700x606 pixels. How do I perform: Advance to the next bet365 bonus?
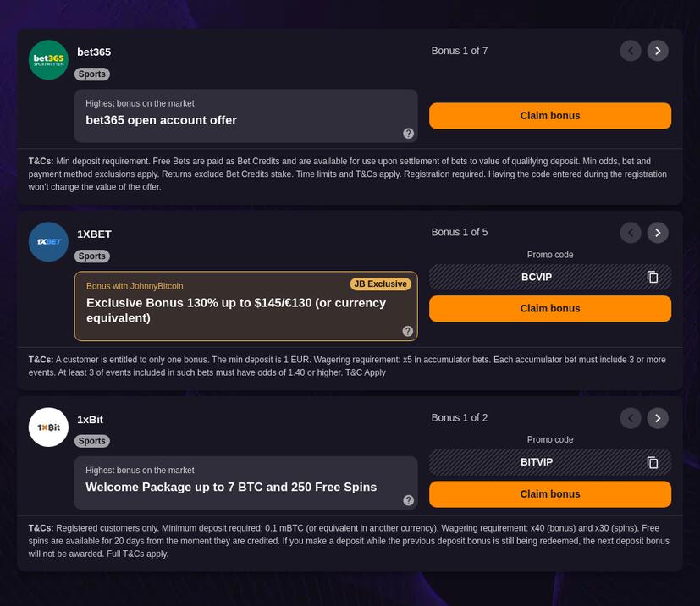click(x=658, y=51)
